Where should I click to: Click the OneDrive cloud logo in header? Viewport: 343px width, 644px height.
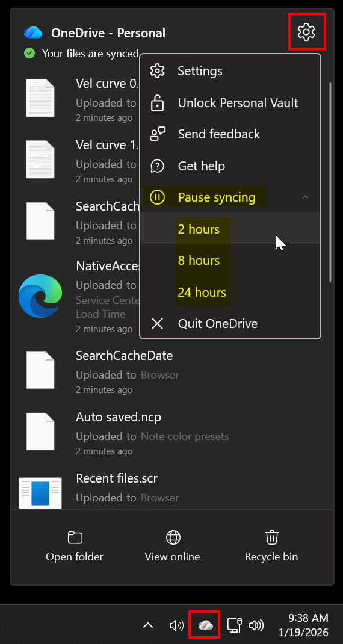(x=33, y=32)
